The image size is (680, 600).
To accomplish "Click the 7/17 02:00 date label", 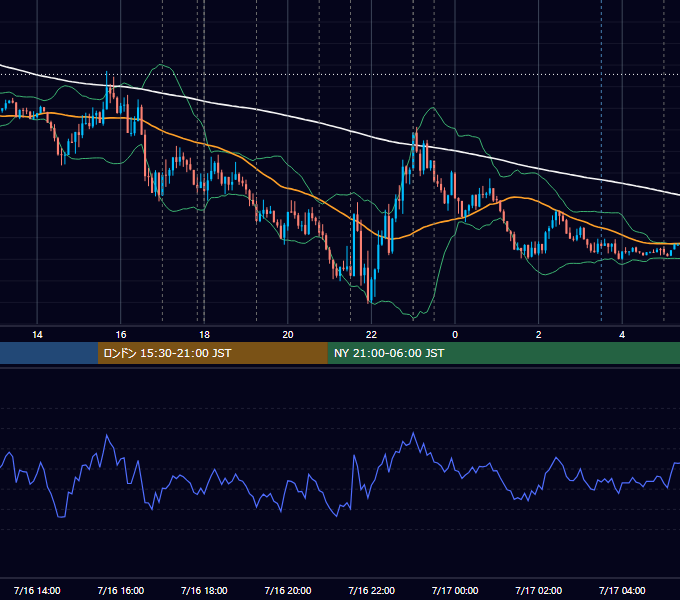I will [539, 590].
